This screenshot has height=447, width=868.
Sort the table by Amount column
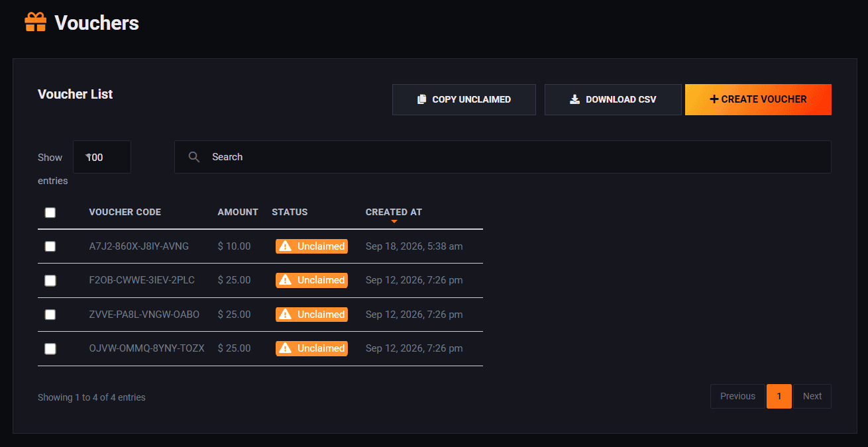click(x=238, y=212)
